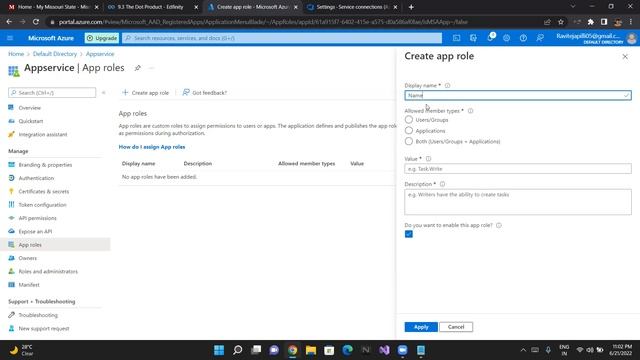
Task: Select Applications member type
Action: pyautogui.click(x=409, y=131)
